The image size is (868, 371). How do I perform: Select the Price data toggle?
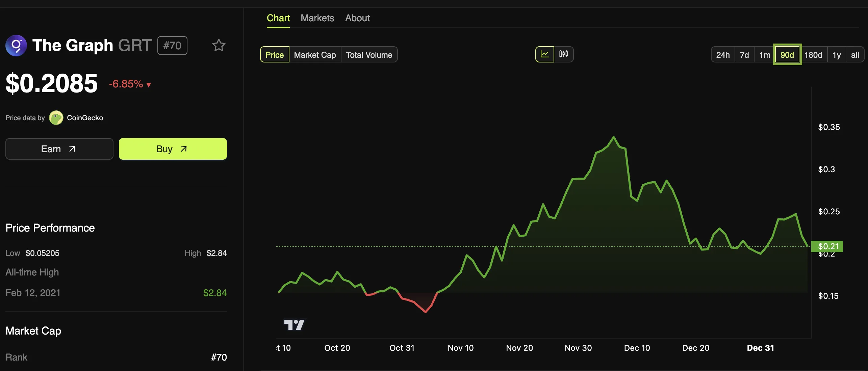275,55
